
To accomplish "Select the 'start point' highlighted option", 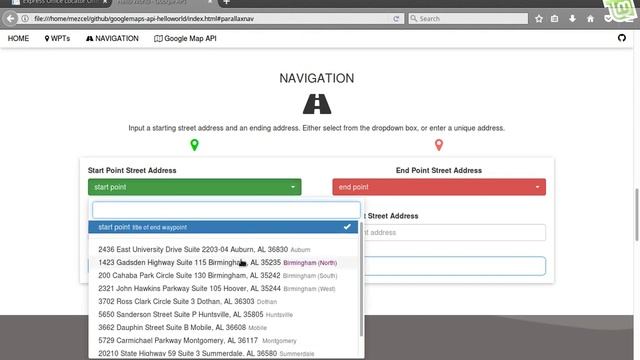I will click(223, 227).
